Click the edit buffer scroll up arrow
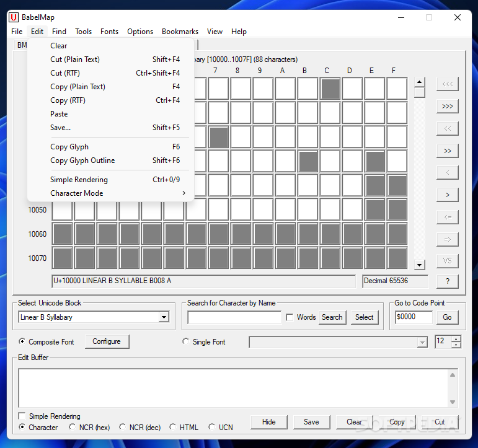 pos(453,375)
